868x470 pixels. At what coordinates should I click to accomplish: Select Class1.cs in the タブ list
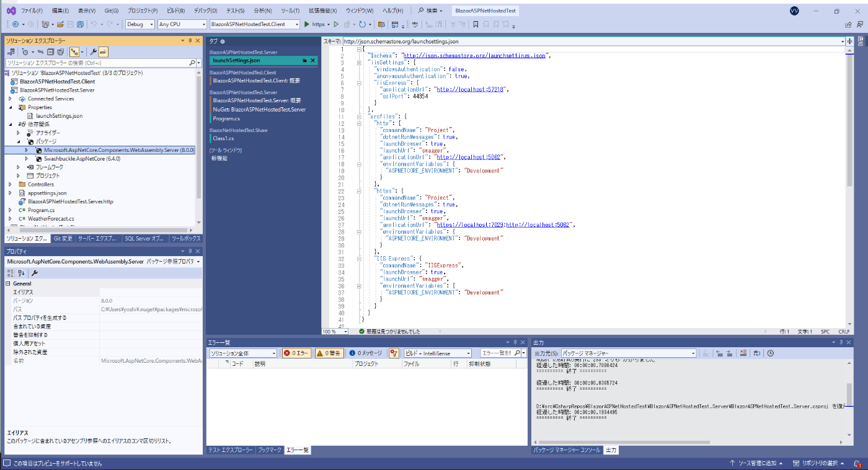(x=223, y=138)
